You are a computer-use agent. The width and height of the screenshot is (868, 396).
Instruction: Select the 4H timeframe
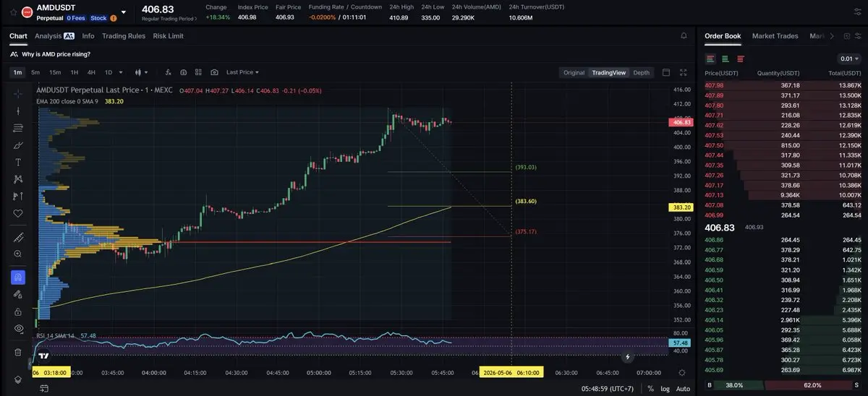[x=91, y=72]
